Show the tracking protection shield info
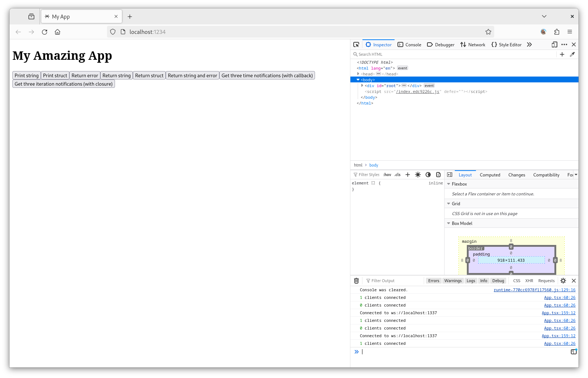 click(x=113, y=32)
